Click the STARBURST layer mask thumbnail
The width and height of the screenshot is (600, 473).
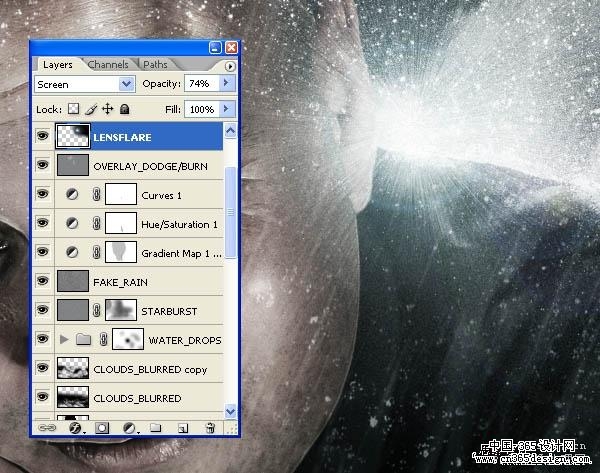tap(121, 310)
